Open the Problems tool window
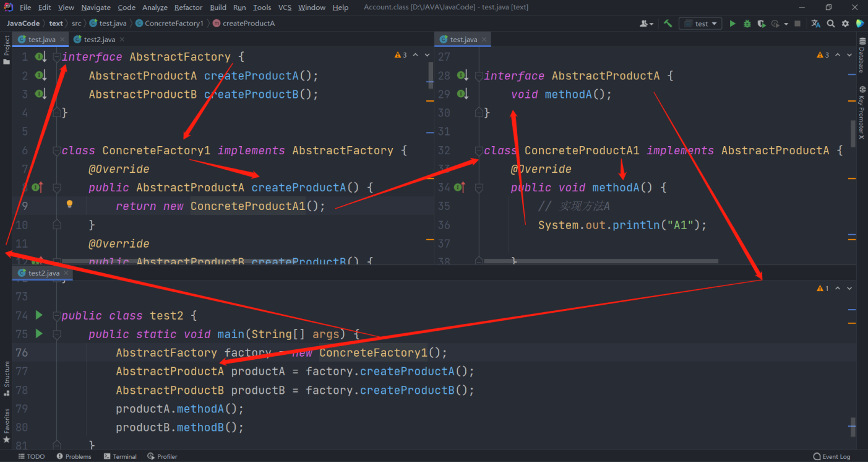 click(x=74, y=456)
